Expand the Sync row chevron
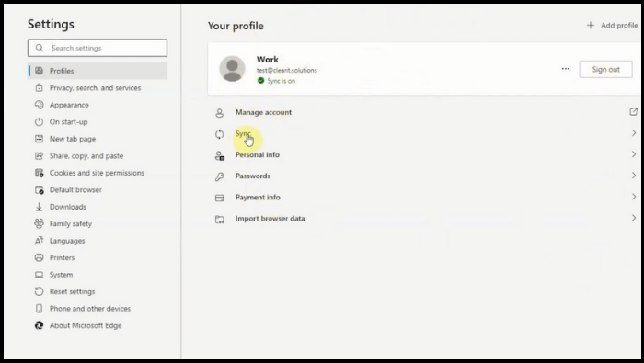The image size is (644, 363). tap(634, 133)
